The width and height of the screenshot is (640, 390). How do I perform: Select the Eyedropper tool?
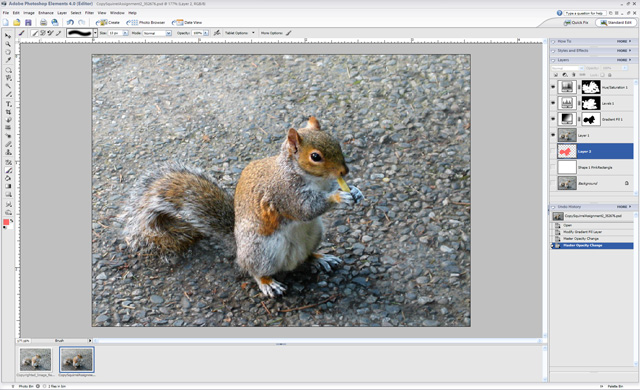[8, 60]
